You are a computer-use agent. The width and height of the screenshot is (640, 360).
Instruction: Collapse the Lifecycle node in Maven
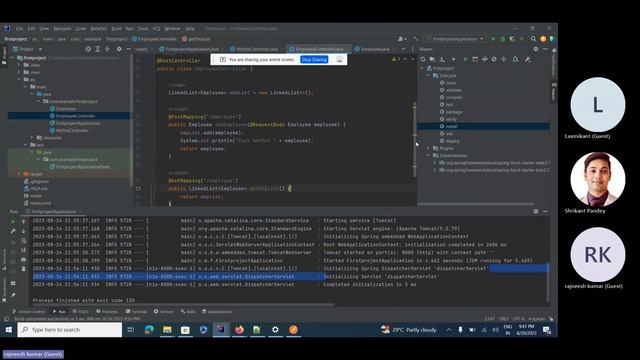click(x=429, y=76)
